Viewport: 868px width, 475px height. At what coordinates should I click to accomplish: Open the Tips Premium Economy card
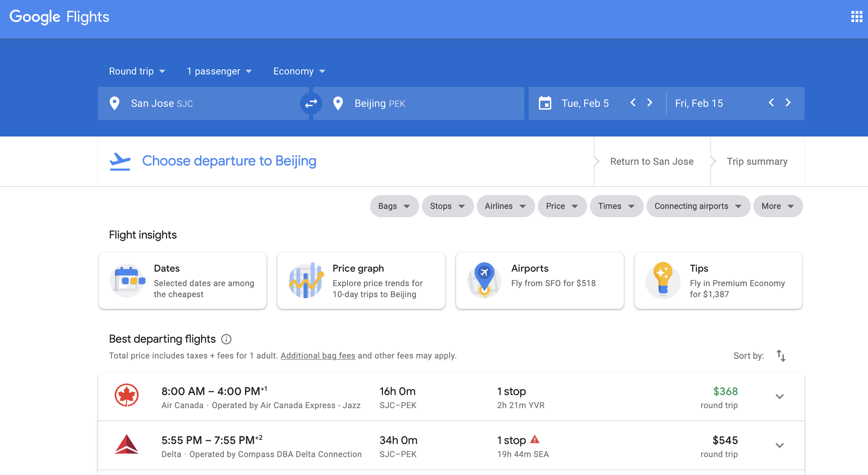719,281
